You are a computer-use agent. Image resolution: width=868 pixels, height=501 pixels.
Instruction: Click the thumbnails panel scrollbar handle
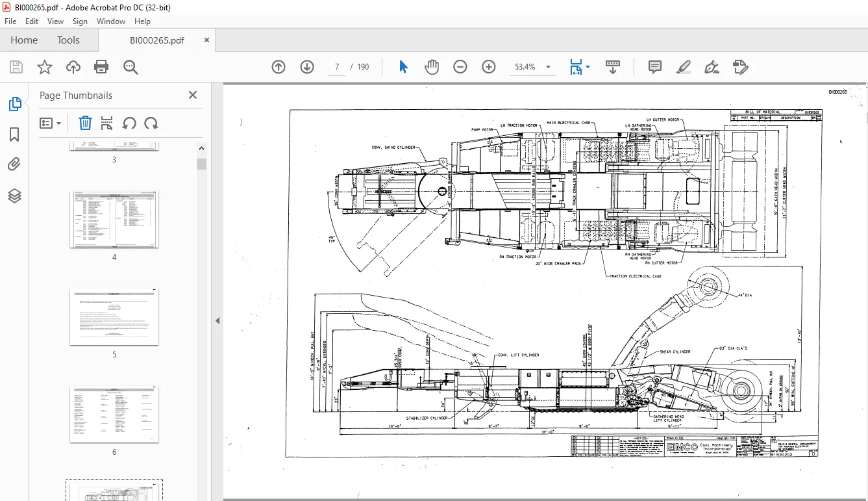[201, 164]
